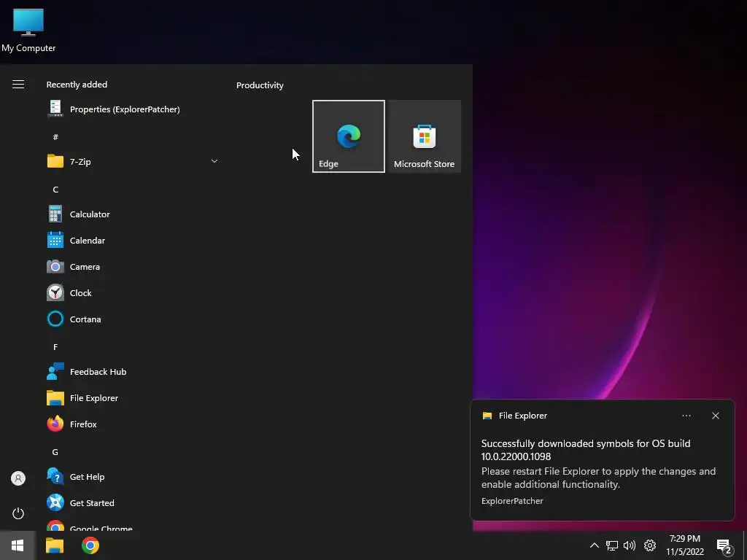Image resolution: width=747 pixels, height=560 pixels.
Task: Click the Edge tile
Action: (349, 136)
